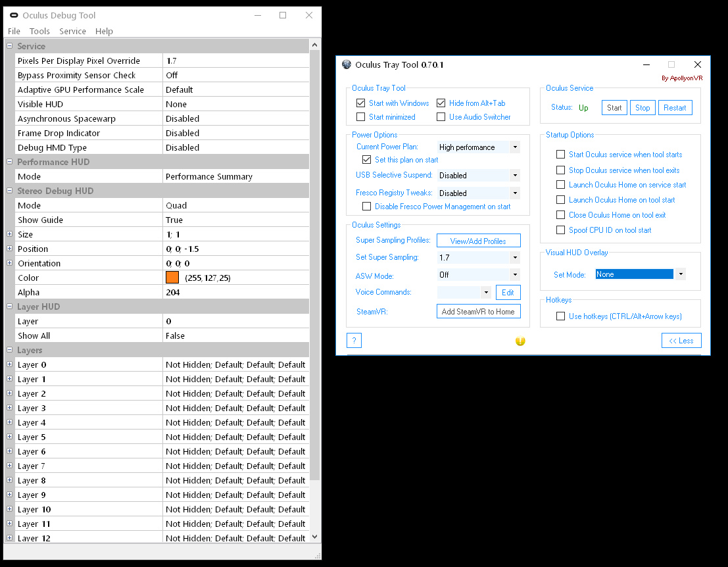
Task: Enable Use hotkeys checkbox
Action: pyautogui.click(x=561, y=316)
